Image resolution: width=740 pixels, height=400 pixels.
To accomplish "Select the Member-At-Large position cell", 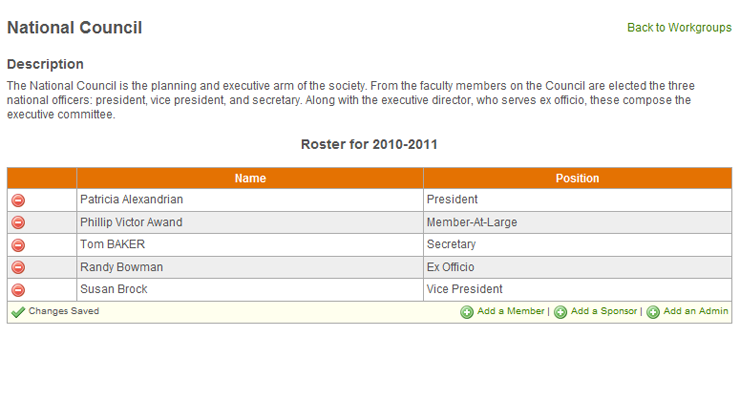I will point(578,222).
